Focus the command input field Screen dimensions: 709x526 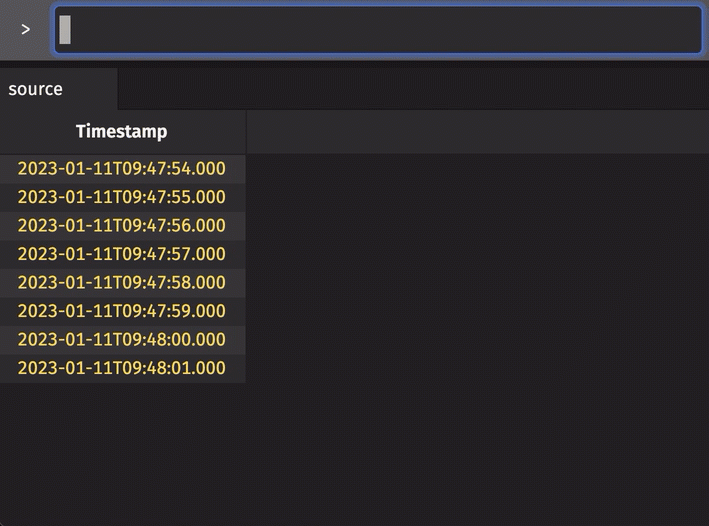(x=378, y=30)
